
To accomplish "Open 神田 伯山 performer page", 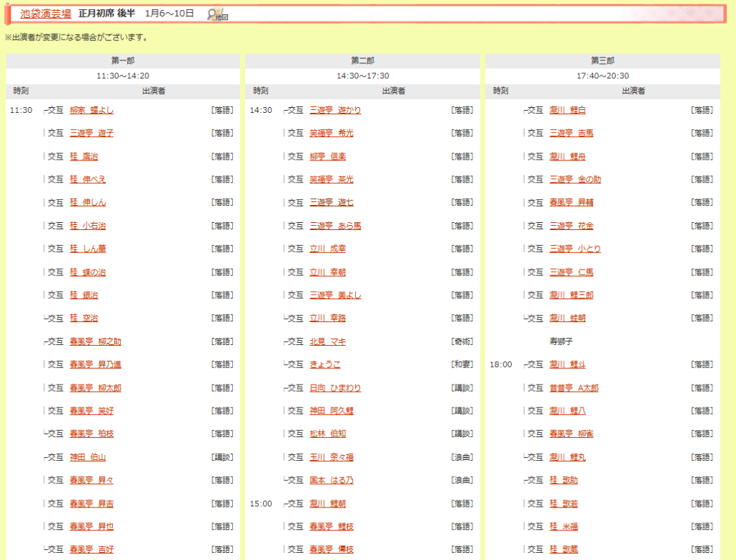I will click(88, 457).
